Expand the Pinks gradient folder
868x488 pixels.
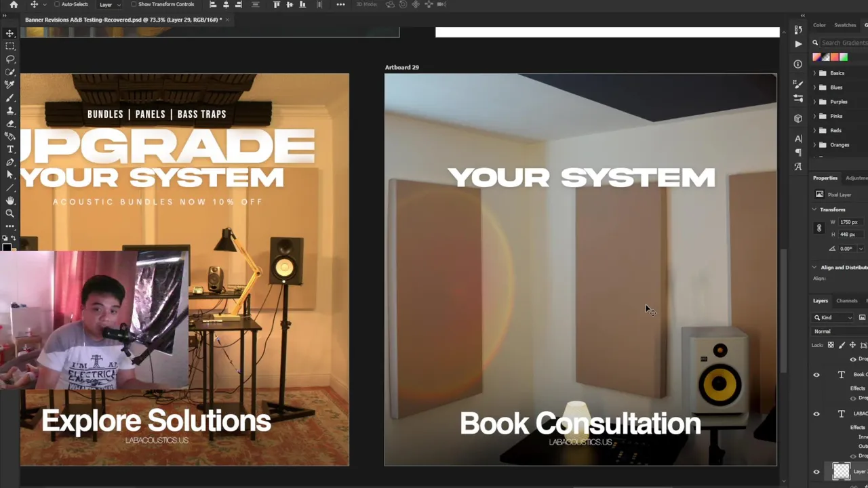pos(814,116)
